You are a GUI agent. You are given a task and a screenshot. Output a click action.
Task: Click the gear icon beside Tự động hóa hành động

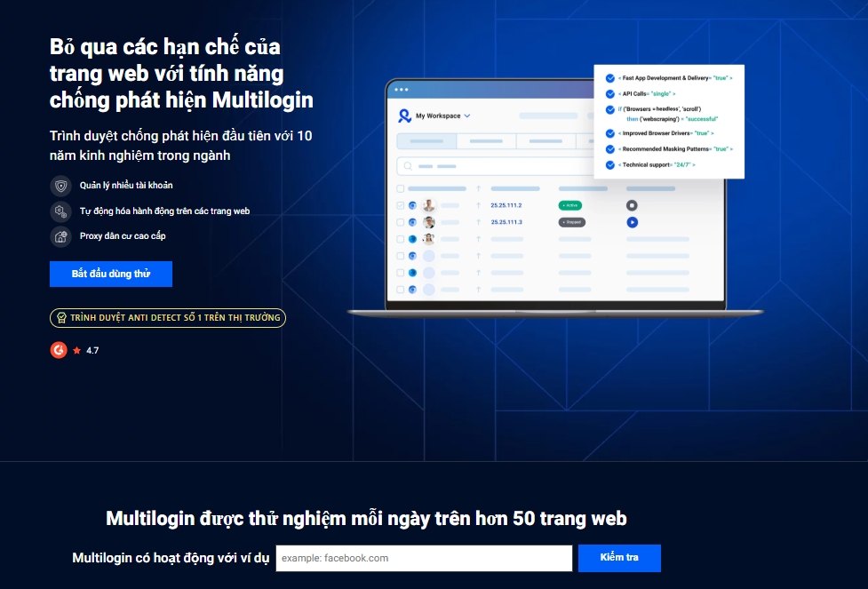[61, 211]
